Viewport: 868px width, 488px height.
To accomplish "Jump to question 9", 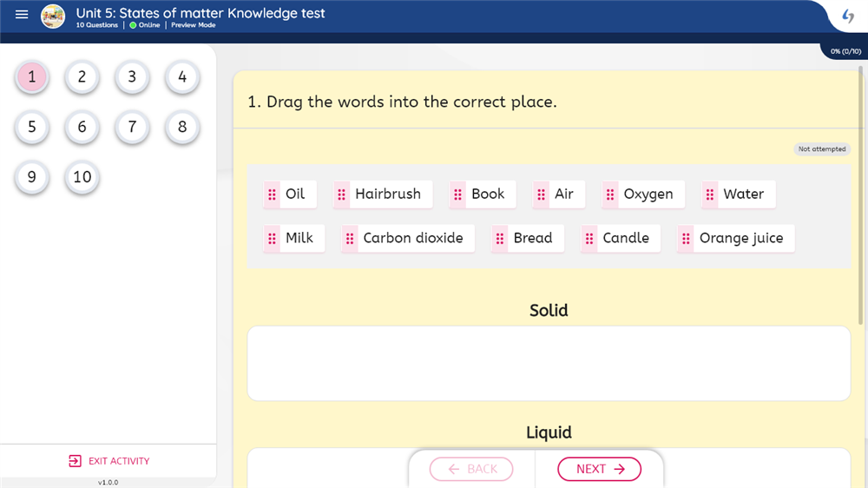I will [32, 177].
